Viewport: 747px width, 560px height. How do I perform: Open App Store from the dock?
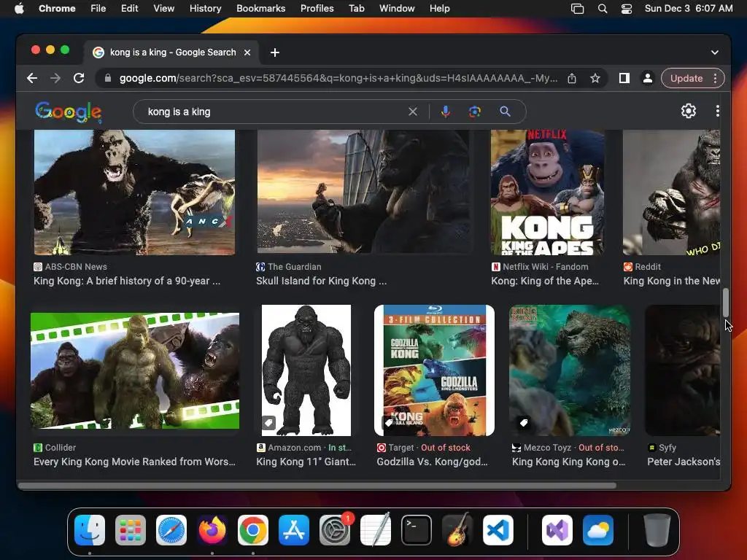[294, 530]
